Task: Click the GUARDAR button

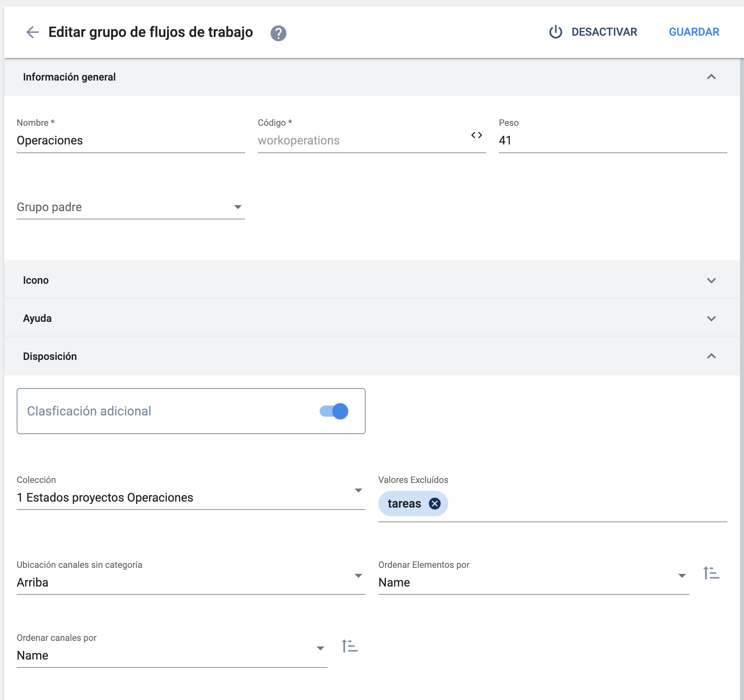Action: pos(694,32)
